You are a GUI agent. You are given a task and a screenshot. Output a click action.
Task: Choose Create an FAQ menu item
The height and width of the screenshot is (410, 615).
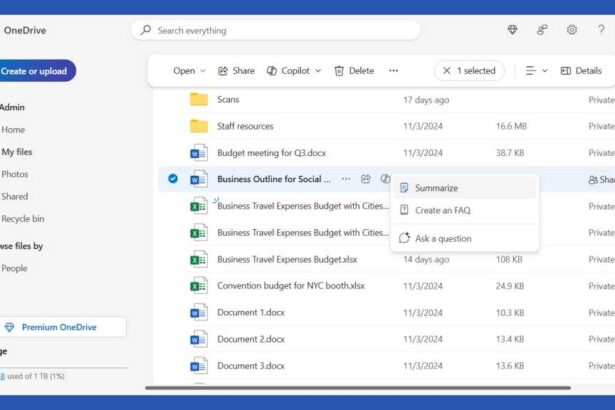465,210
